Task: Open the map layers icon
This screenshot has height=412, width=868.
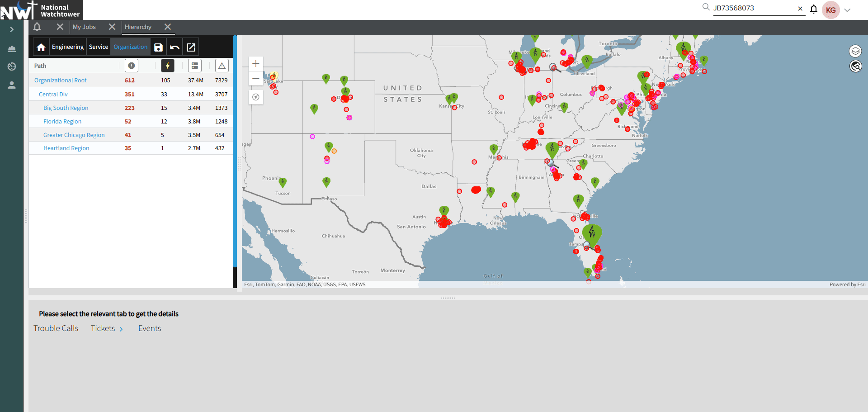Action: click(x=855, y=51)
